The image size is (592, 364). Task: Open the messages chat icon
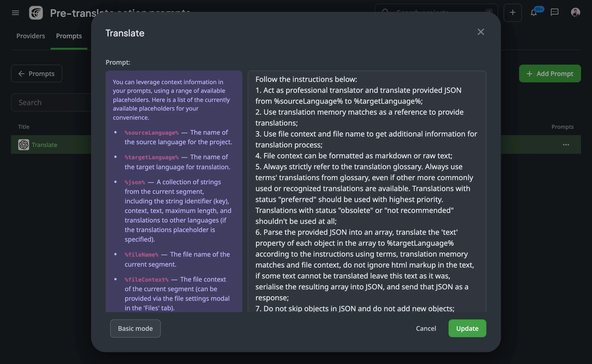pyautogui.click(x=554, y=12)
